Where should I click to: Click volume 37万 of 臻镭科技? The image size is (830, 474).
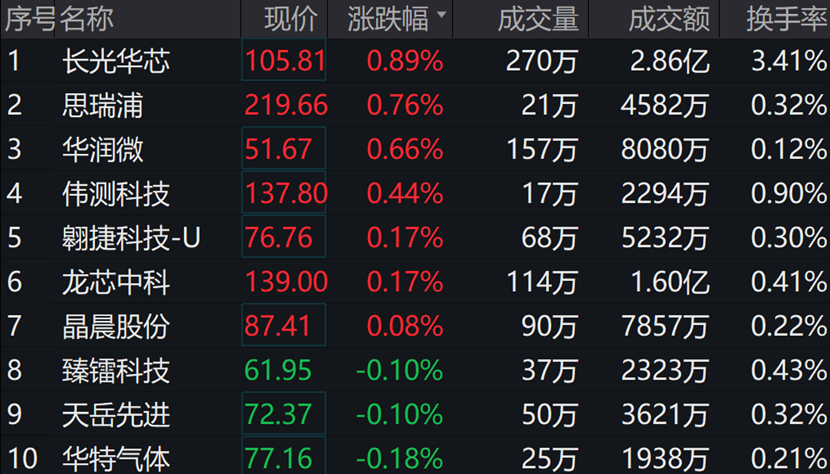pyautogui.click(x=549, y=370)
